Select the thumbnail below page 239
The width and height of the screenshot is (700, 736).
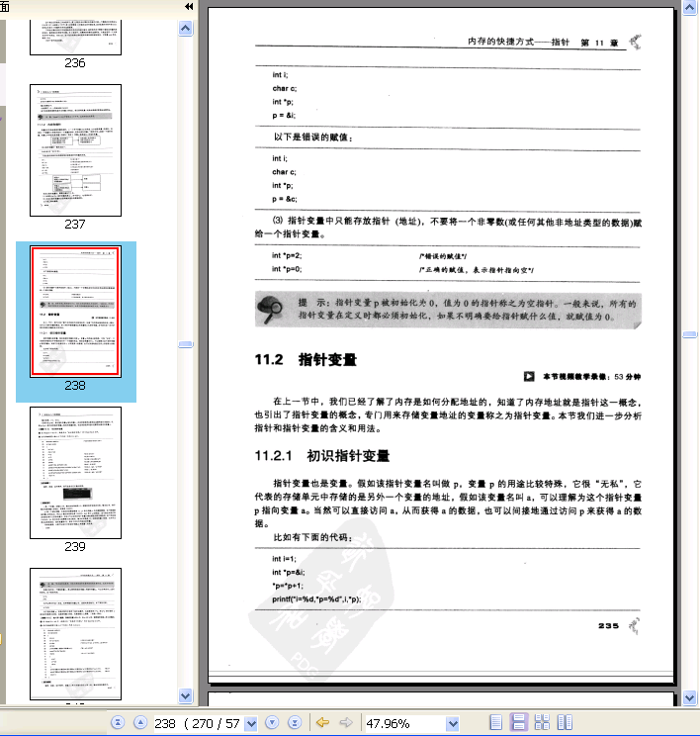(75, 634)
